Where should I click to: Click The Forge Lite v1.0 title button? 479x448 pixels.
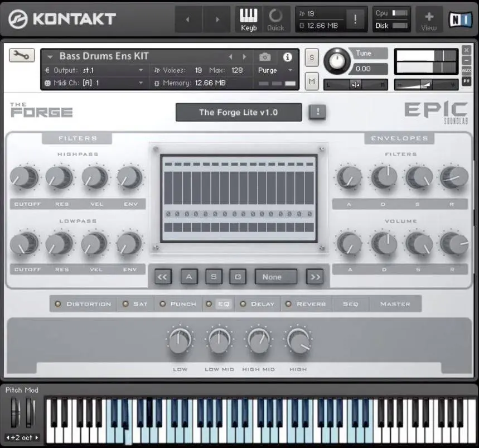click(239, 112)
